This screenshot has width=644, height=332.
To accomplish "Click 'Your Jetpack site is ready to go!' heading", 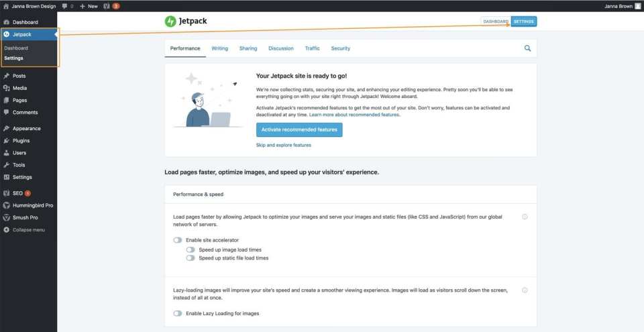I will (301, 76).
